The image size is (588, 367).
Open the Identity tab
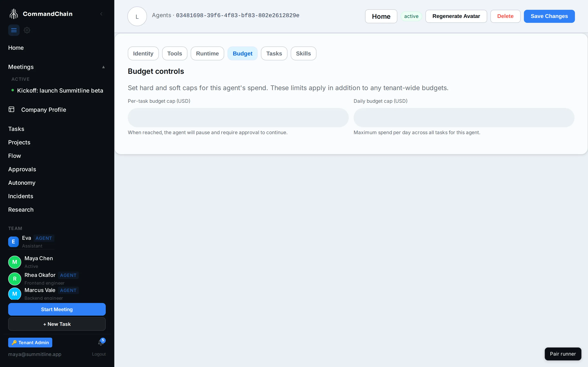click(x=143, y=53)
